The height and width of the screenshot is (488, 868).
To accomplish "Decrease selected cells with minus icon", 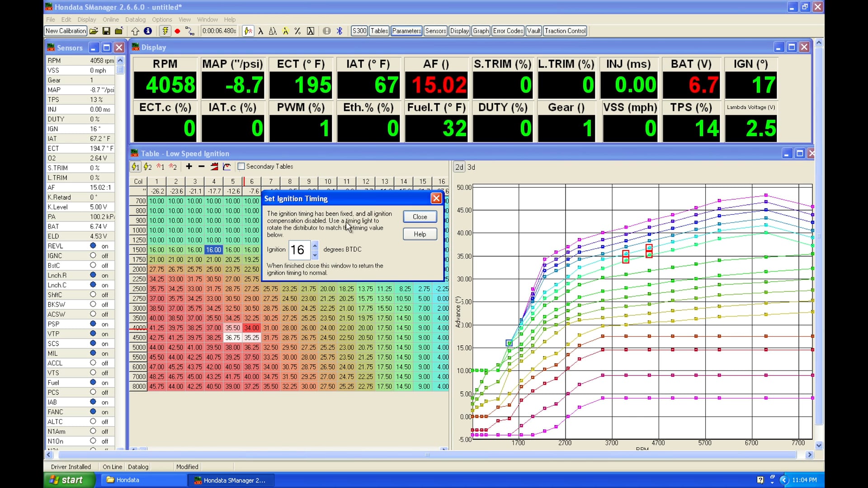I will [x=201, y=167].
